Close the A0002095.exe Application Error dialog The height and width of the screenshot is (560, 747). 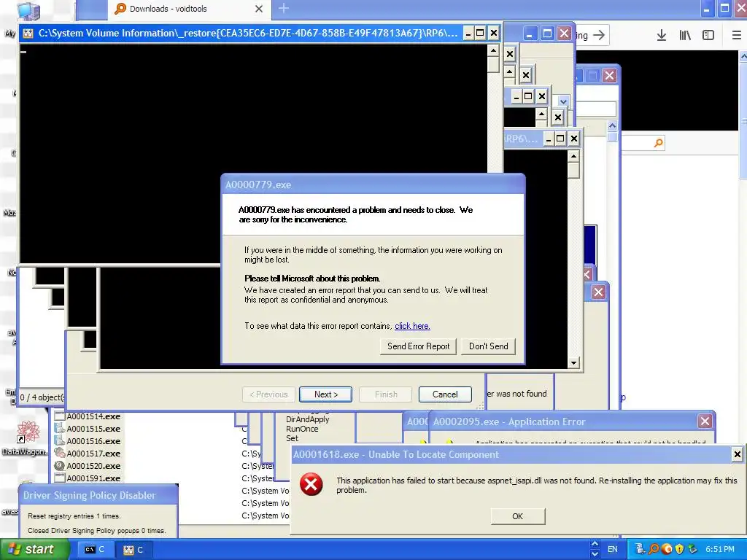(705, 421)
